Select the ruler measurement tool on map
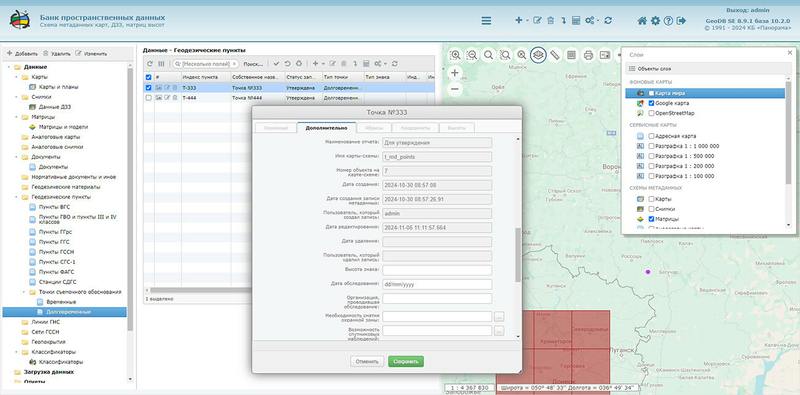Viewport: 800px width, 395px height. pyautogui.click(x=555, y=55)
